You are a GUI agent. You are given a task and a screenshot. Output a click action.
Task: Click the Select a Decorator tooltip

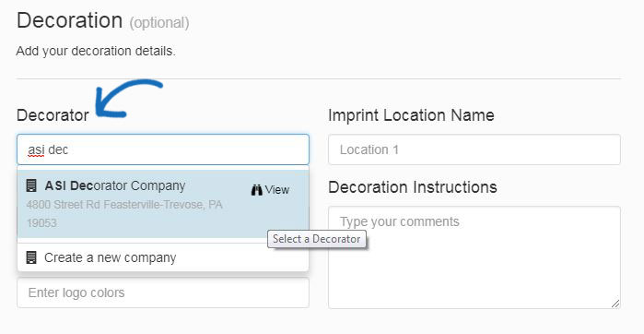click(x=317, y=239)
